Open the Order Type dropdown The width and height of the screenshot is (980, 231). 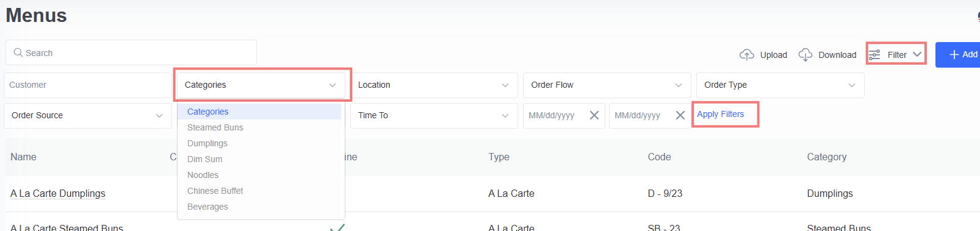pos(780,85)
